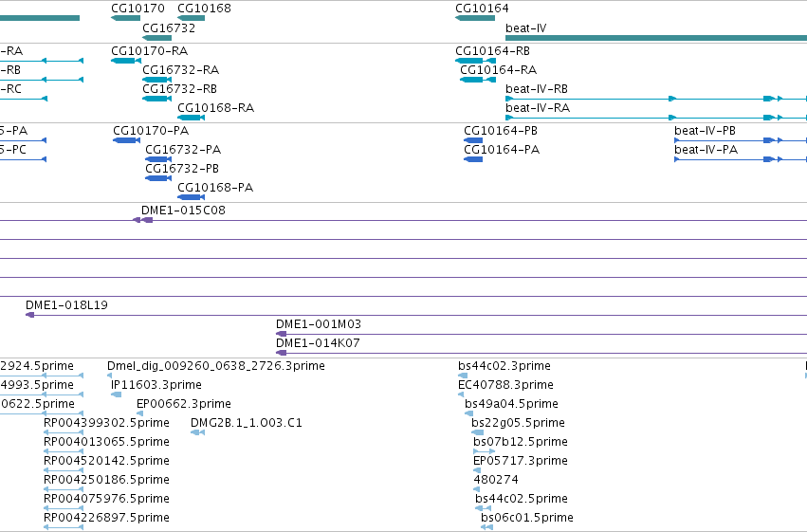Select protein CG10170-PA
Viewport: 807px width, 532px height.
pyautogui.click(x=127, y=140)
